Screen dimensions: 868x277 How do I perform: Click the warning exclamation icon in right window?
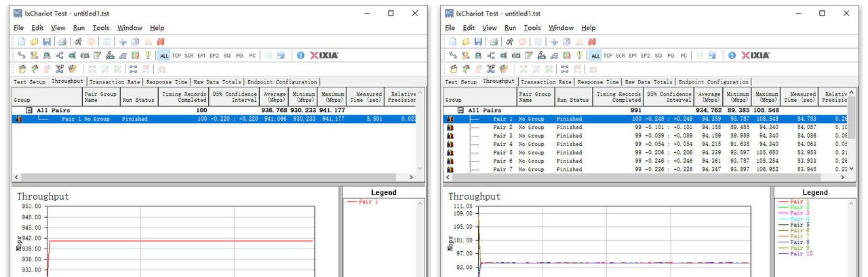point(578,55)
